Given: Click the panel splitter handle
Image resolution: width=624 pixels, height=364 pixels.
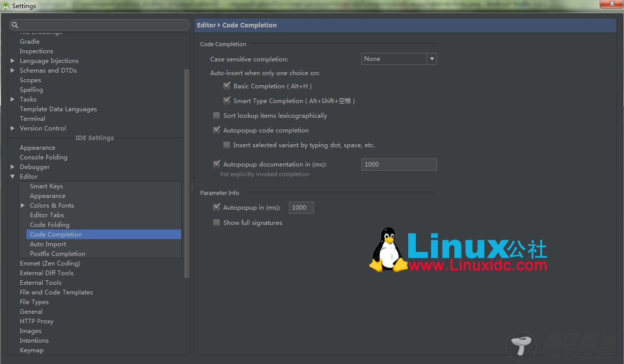Looking at the screenshot, I should click(192, 187).
